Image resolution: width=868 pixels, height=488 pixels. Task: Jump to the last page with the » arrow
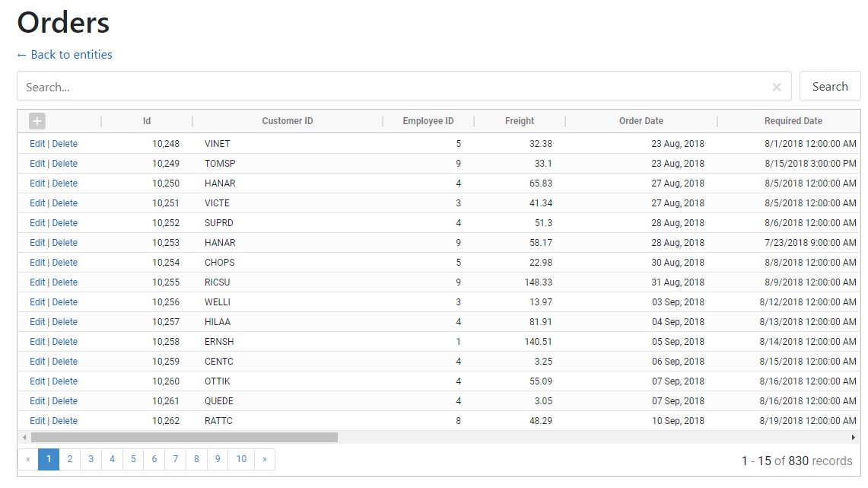pos(265,459)
